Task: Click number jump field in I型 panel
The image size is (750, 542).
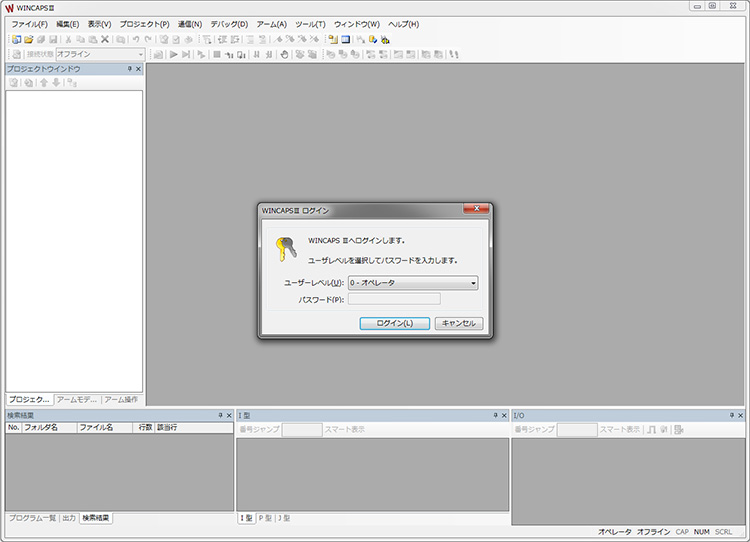Action: (x=302, y=430)
